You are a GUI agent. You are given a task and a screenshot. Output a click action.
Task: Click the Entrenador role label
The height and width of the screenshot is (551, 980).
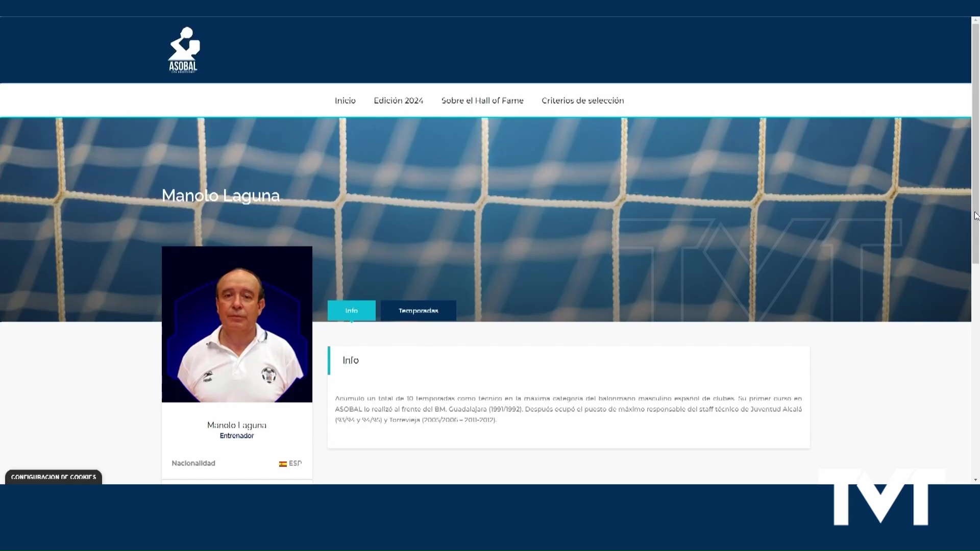237,436
